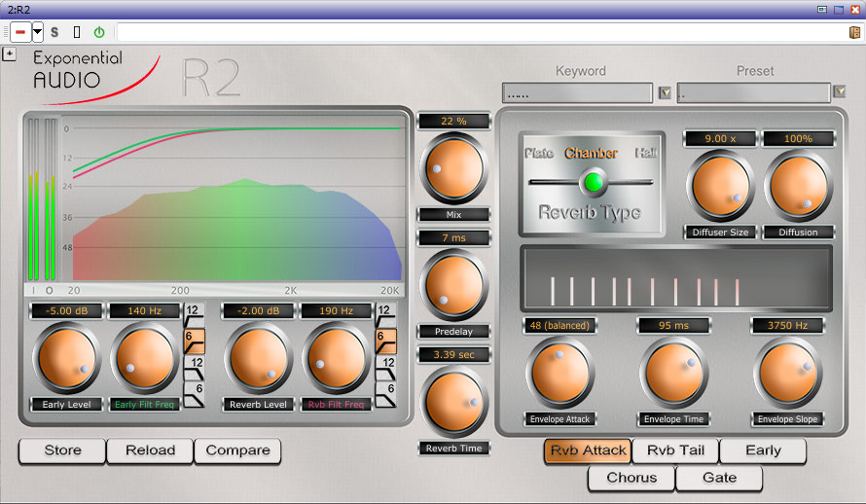This screenshot has width=866, height=504.
Task: Open the Chorus tab
Action: click(631, 478)
